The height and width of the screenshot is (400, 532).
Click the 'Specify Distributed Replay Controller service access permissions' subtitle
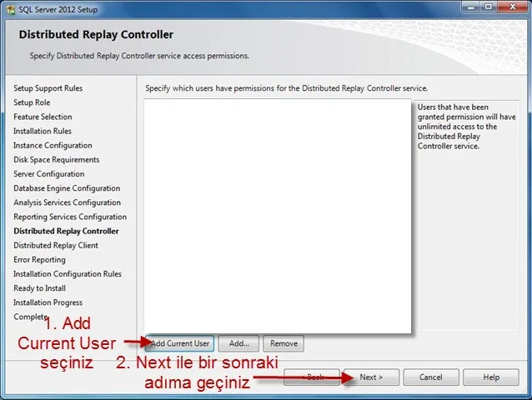pos(139,56)
